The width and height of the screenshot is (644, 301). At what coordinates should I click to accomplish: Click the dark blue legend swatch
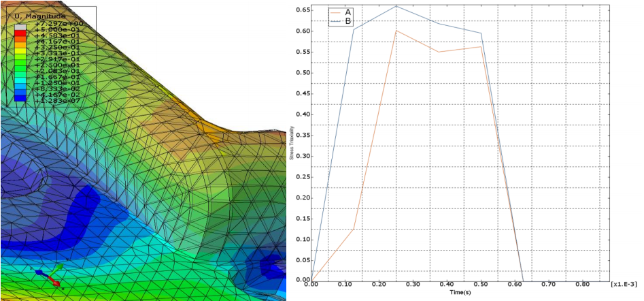pos(20,98)
